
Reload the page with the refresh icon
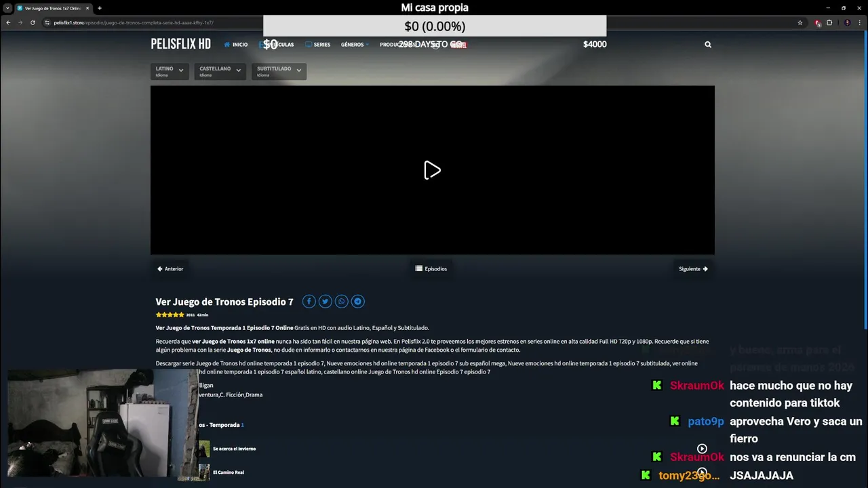pos(33,22)
